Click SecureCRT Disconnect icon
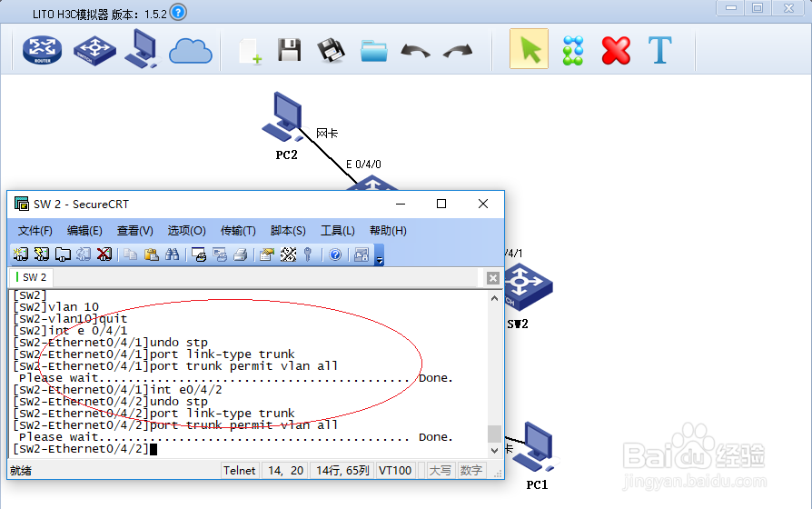This screenshot has height=509, width=812. pos(104,254)
